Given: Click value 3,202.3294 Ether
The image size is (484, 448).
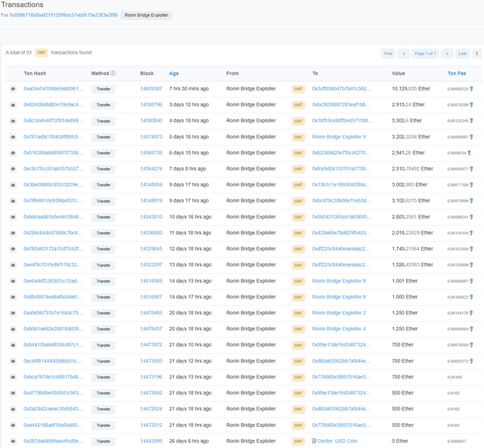Looking at the screenshot, I should point(411,137).
